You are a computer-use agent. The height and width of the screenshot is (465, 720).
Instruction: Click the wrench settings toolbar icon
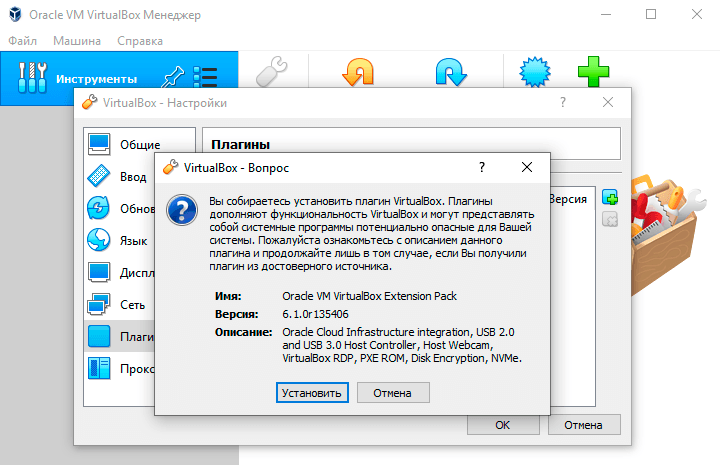tap(272, 71)
